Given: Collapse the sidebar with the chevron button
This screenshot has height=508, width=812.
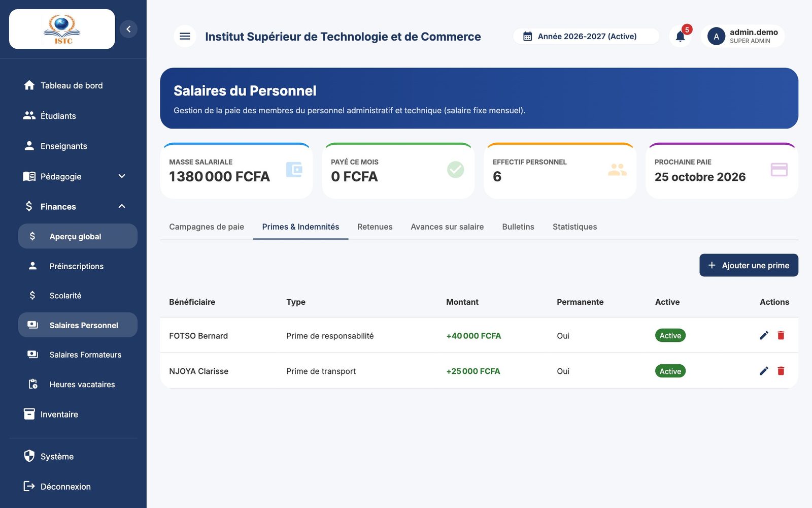Looking at the screenshot, I should 128,29.
